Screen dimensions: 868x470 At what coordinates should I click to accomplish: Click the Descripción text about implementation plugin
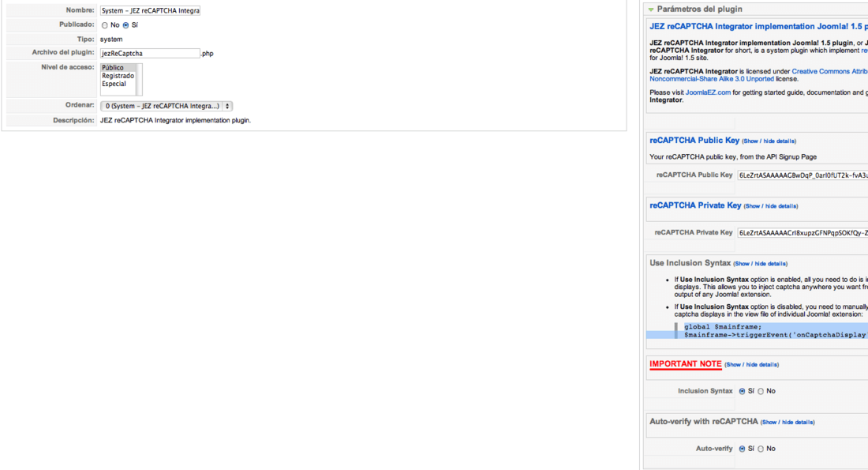click(x=175, y=120)
